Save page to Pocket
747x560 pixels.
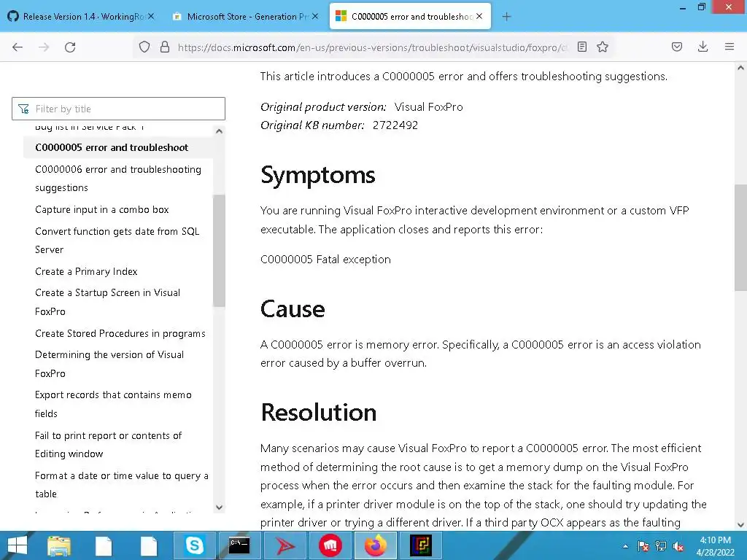coord(677,47)
